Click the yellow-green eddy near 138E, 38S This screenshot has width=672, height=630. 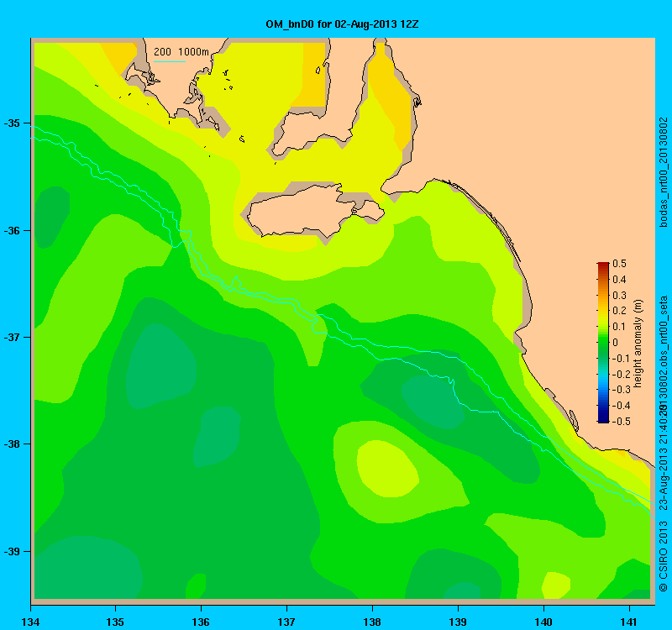(x=387, y=468)
